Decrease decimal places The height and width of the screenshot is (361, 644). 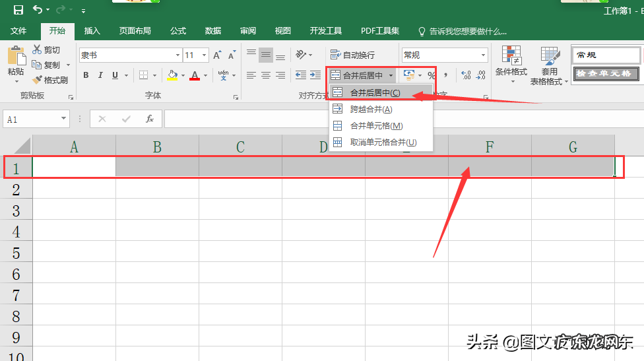pos(481,75)
